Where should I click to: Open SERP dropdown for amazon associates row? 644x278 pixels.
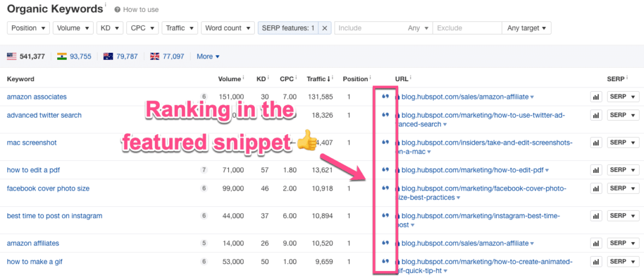tap(623, 97)
